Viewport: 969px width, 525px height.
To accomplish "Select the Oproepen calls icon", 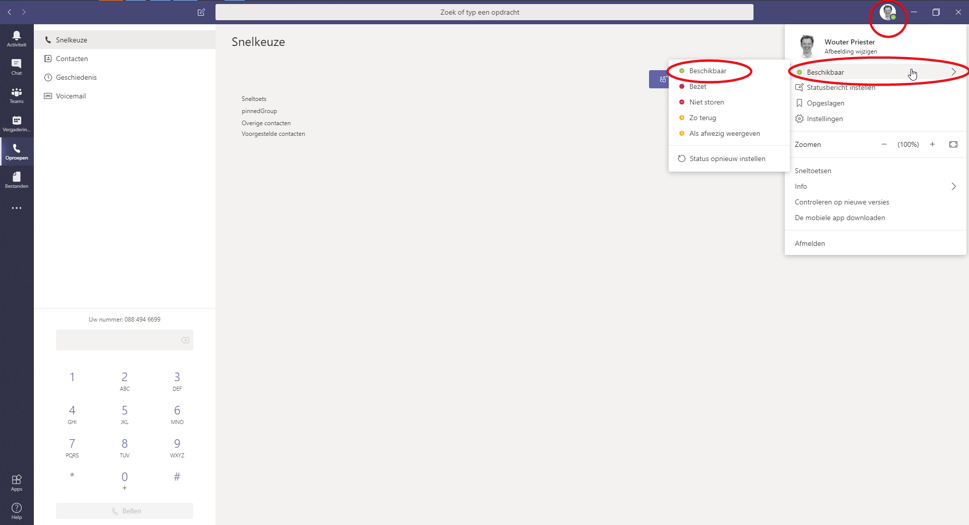I will [17, 152].
